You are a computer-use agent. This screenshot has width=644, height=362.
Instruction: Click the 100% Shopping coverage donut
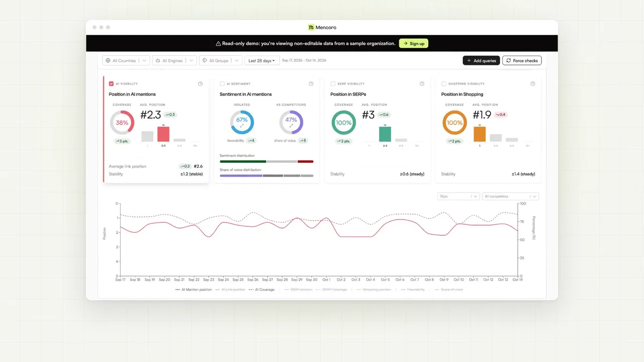pos(454,123)
